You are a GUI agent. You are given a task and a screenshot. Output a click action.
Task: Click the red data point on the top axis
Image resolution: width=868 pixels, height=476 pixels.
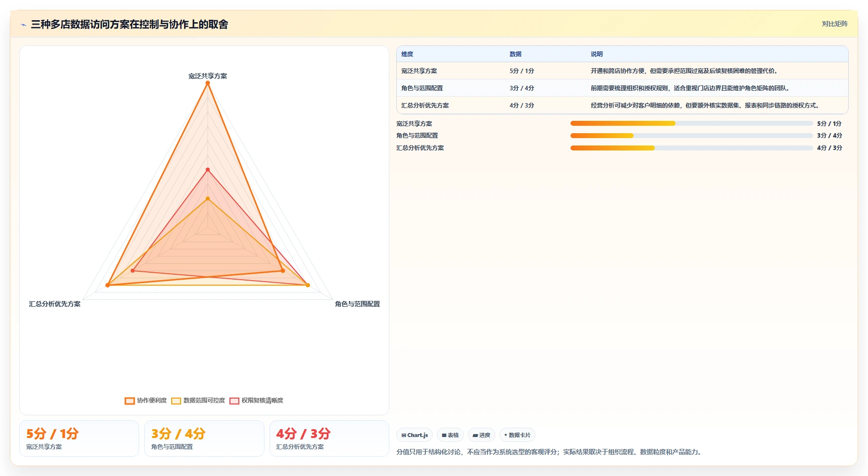tap(208, 170)
